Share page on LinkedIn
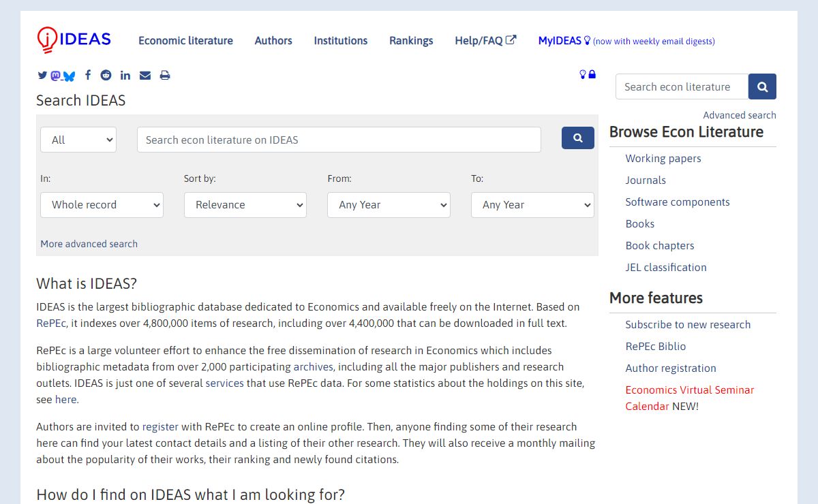Viewport: 818px width, 504px height. point(125,76)
